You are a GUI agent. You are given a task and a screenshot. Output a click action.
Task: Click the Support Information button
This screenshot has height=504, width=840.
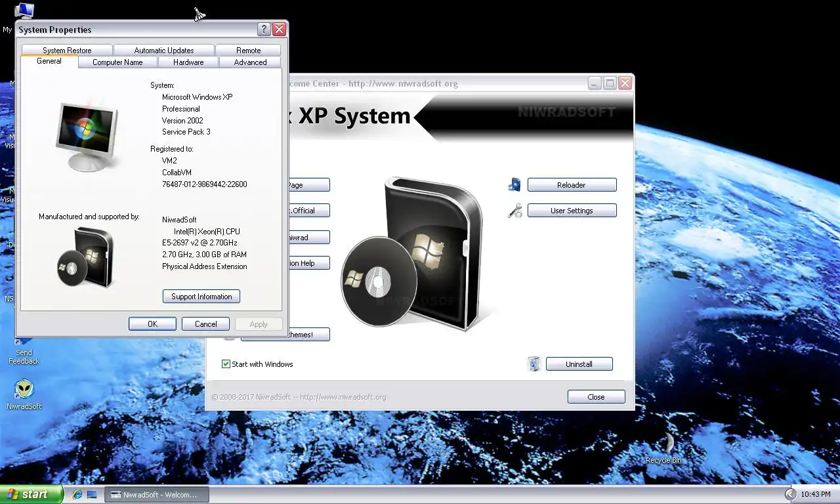coord(201,297)
